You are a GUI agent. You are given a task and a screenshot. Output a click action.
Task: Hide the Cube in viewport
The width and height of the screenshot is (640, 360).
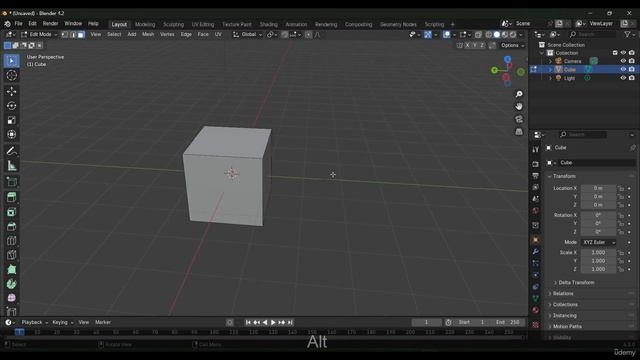pos(623,69)
